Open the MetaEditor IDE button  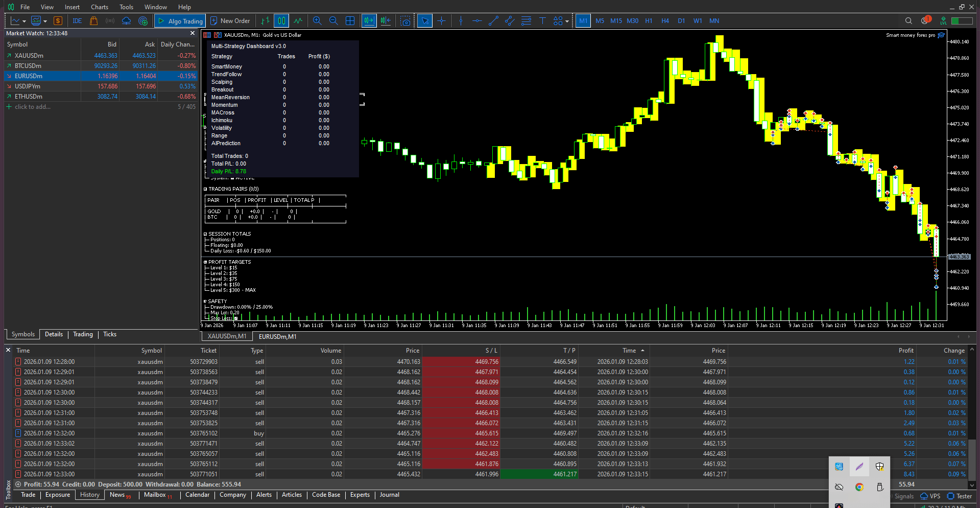click(x=77, y=21)
